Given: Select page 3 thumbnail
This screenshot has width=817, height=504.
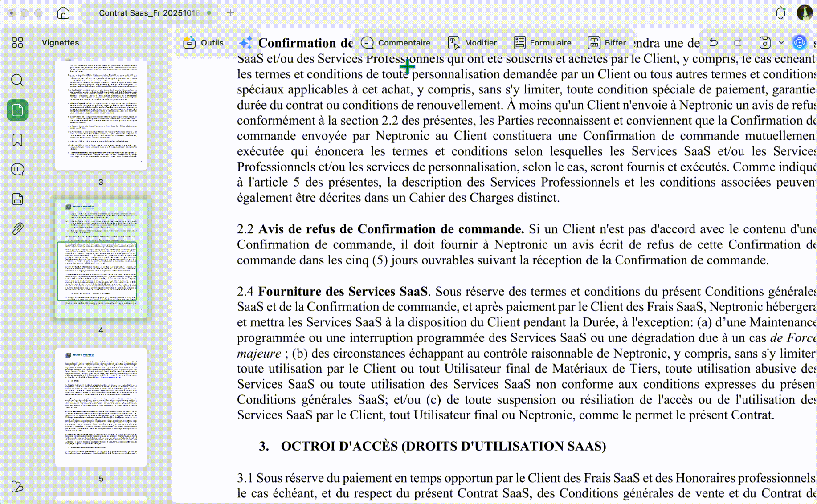Looking at the screenshot, I should pos(101,115).
